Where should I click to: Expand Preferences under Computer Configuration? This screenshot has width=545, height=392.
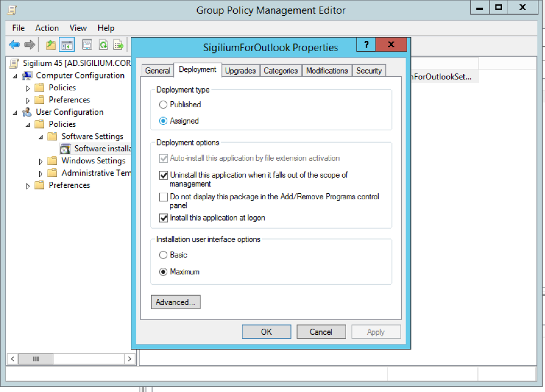tap(28, 101)
